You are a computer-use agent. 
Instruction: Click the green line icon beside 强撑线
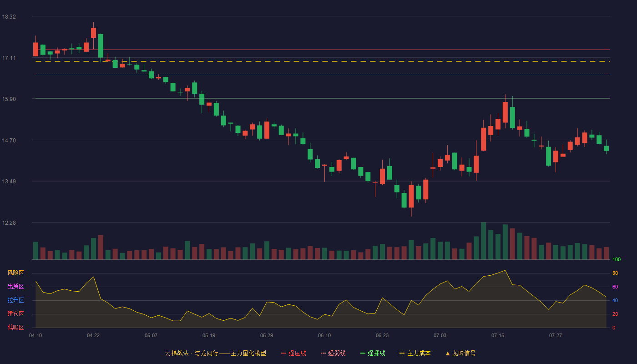click(x=363, y=353)
